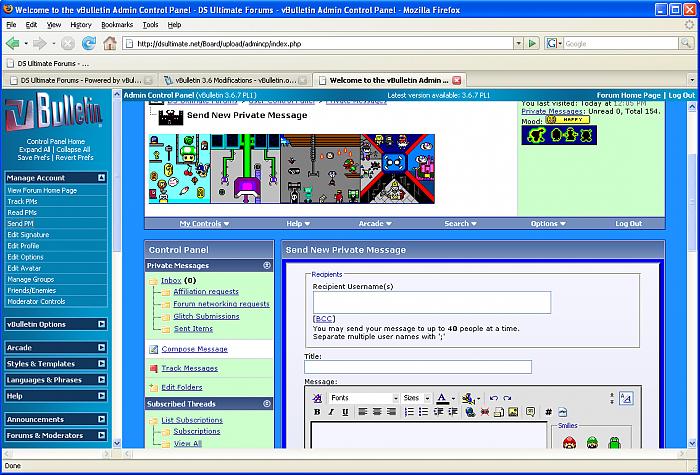
Task: Reload the page with Firefox button
Action: click(89, 44)
